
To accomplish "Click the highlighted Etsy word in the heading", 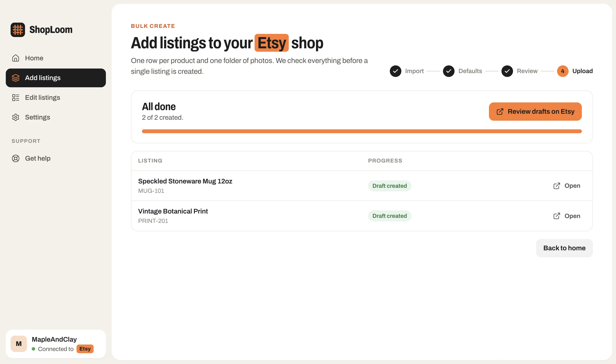I will (x=271, y=43).
